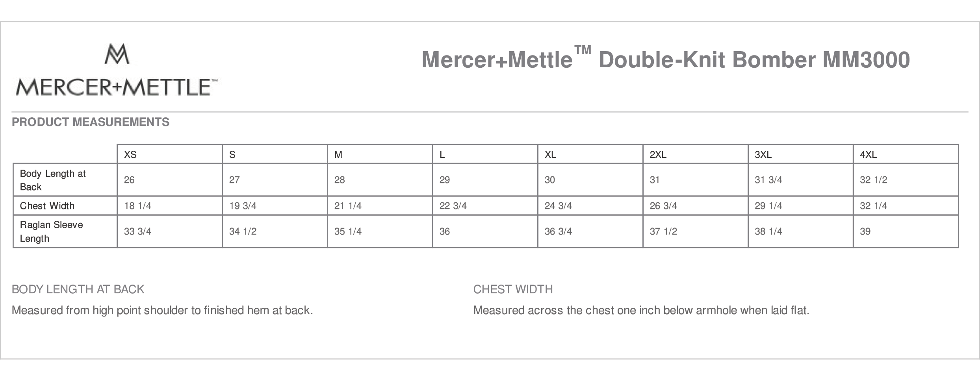Viewport: 980px width, 370px height.
Task: Click the 3XL body length 31 3/4 cell
Action: (801, 180)
